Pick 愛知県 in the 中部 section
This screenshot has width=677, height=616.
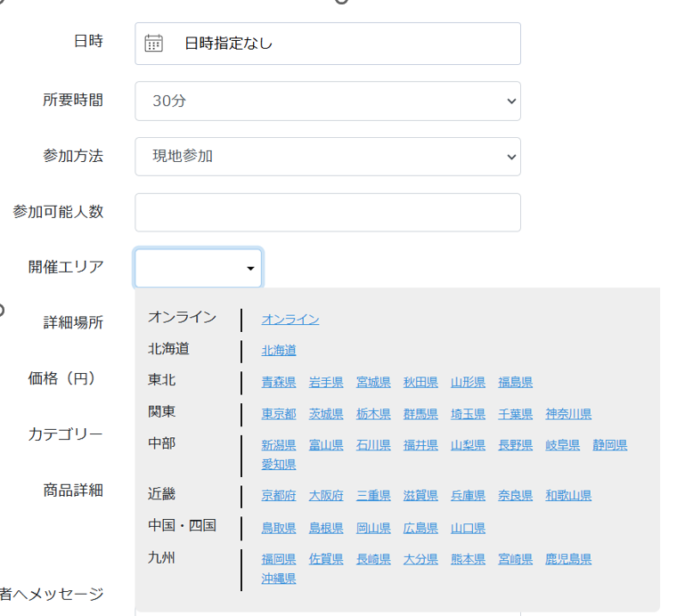click(278, 465)
